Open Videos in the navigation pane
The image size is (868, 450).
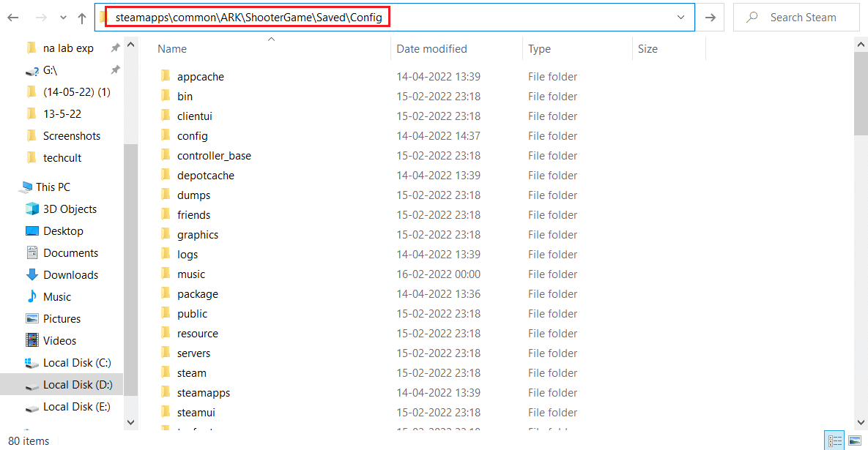(59, 341)
